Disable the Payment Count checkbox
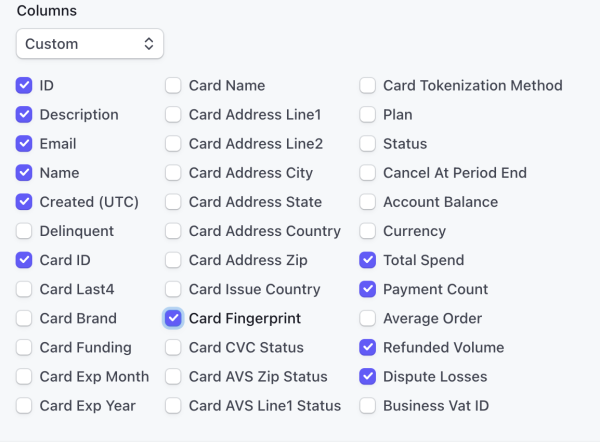 click(x=367, y=289)
